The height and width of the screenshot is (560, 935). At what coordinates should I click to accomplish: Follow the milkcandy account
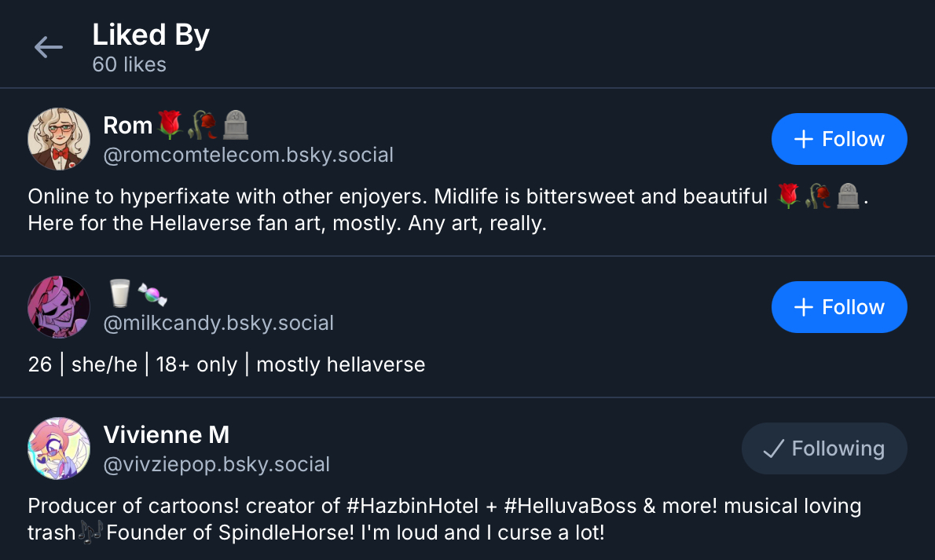click(x=839, y=307)
